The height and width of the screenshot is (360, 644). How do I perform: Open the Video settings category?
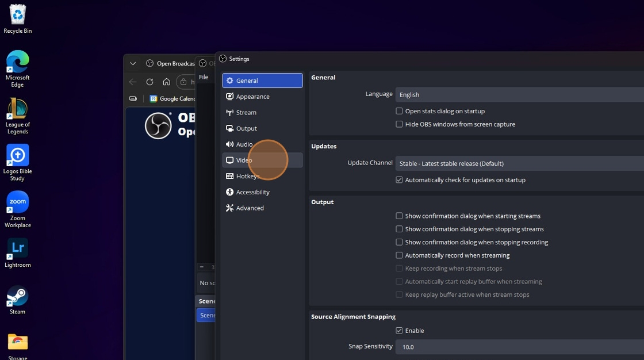[x=262, y=160]
